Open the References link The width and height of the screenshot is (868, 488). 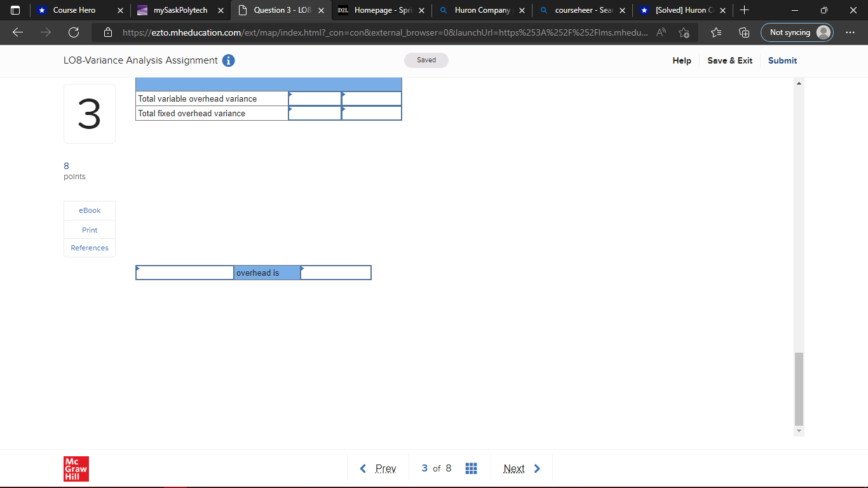coord(90,248)
